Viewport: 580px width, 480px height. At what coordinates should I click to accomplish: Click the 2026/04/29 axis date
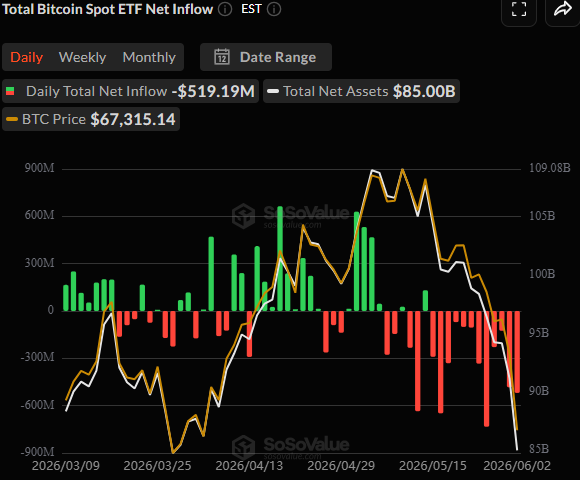tap(341, 466)
